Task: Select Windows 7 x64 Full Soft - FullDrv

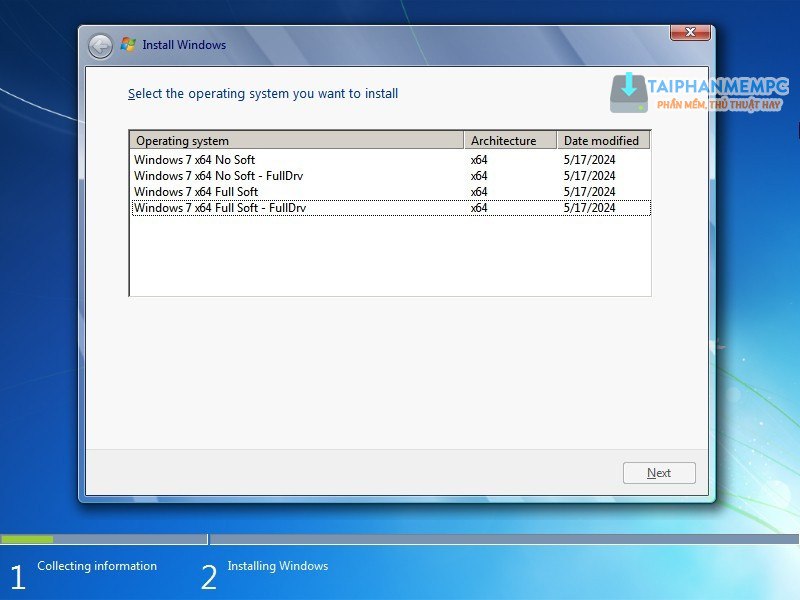Action: click(220, 208)
